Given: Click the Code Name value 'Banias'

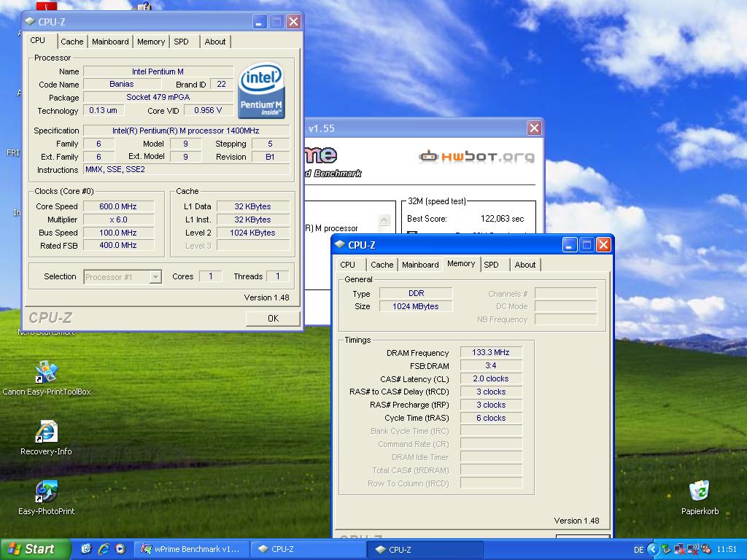Looking at the screenshot, I should point(122,85).
